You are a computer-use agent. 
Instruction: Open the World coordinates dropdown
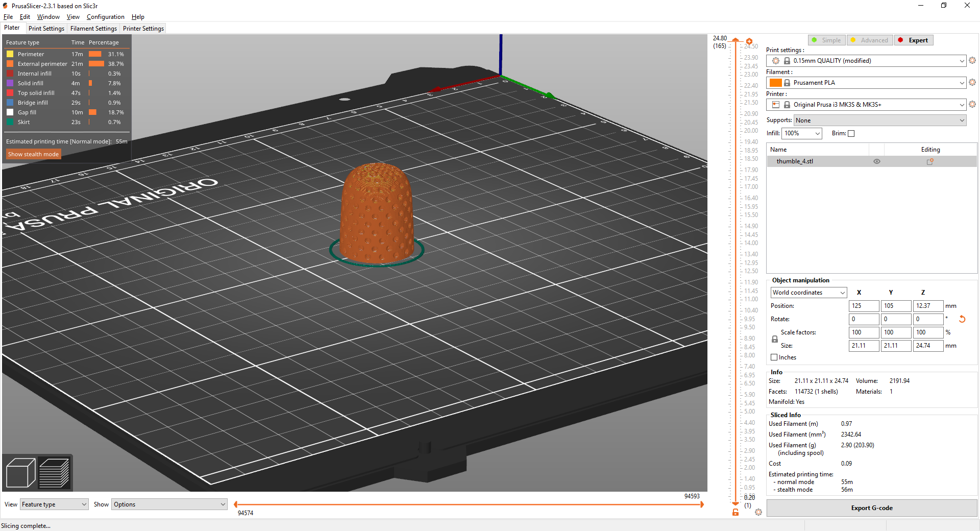tap(808, 293)
